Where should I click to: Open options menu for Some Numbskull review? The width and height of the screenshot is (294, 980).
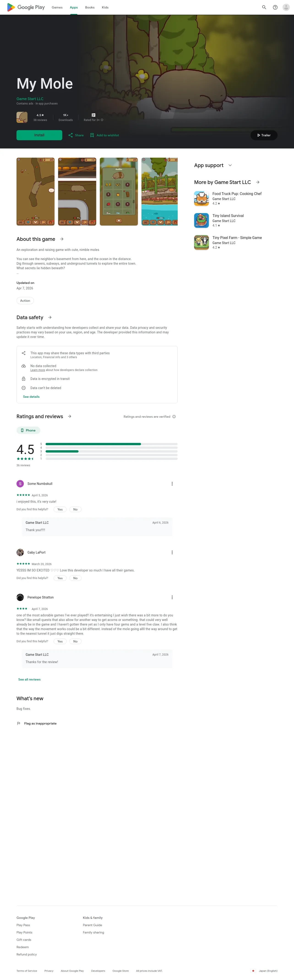tap(172, 483)
